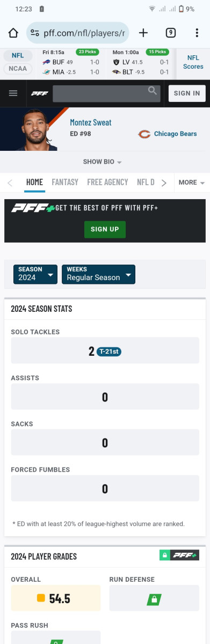Tap the PFF search input field

(x=100, y=93)
